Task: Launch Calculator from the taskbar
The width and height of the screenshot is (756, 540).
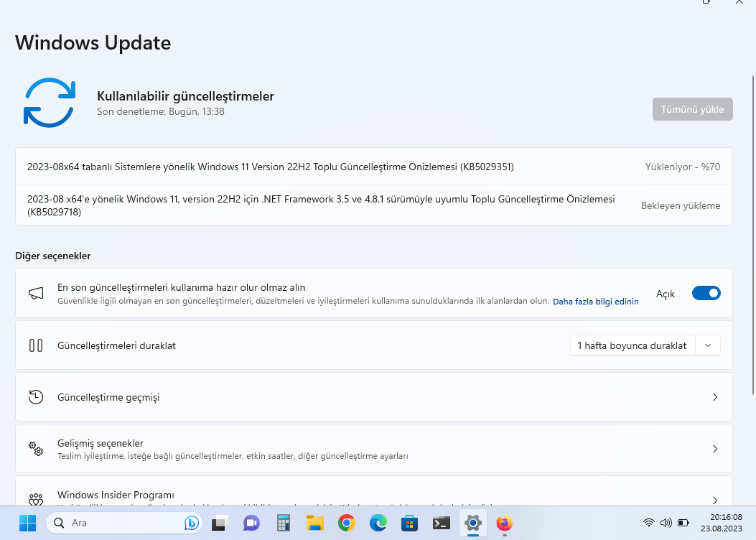Action: [x=283, y=523]
